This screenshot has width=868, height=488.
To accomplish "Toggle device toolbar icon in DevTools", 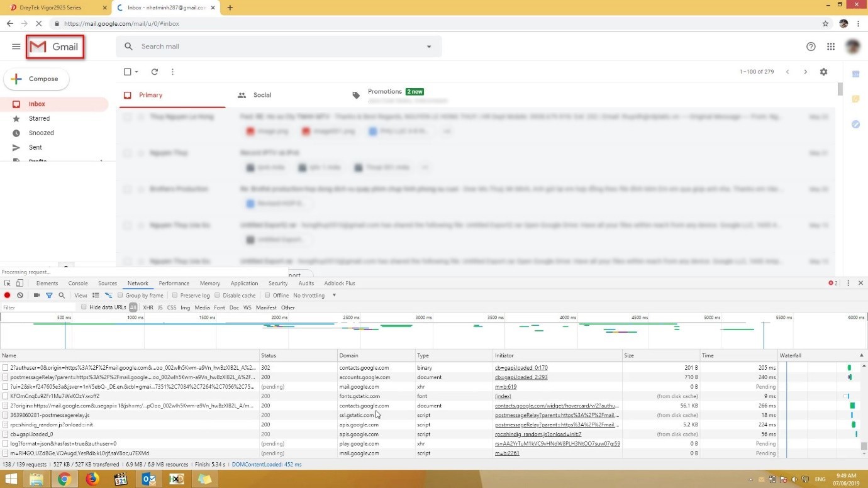I will click(x=19, y=283).
